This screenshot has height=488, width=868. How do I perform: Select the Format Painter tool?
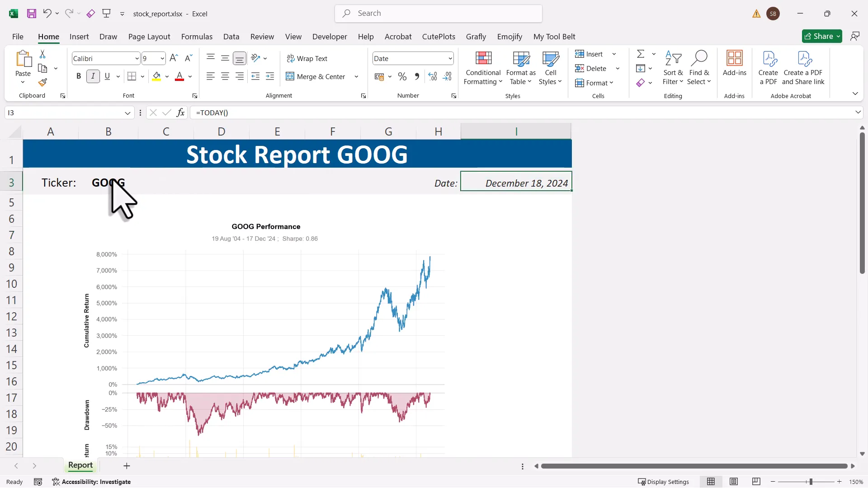[x=43, y=82]
